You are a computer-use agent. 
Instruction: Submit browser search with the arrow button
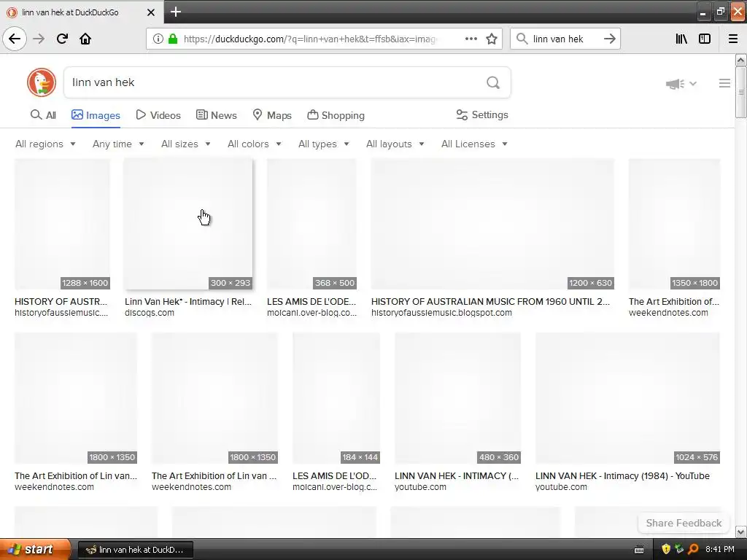pyautogui.click(x=609, y=39)
